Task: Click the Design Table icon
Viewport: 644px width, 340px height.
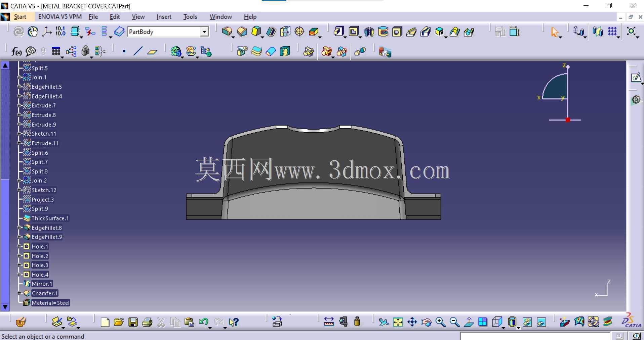Action: click(x=56, y=51)
